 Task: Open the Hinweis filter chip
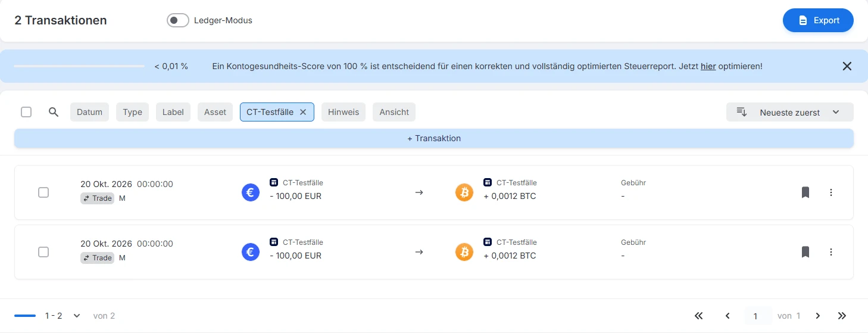pyautogui.click(x=344, y=112)
